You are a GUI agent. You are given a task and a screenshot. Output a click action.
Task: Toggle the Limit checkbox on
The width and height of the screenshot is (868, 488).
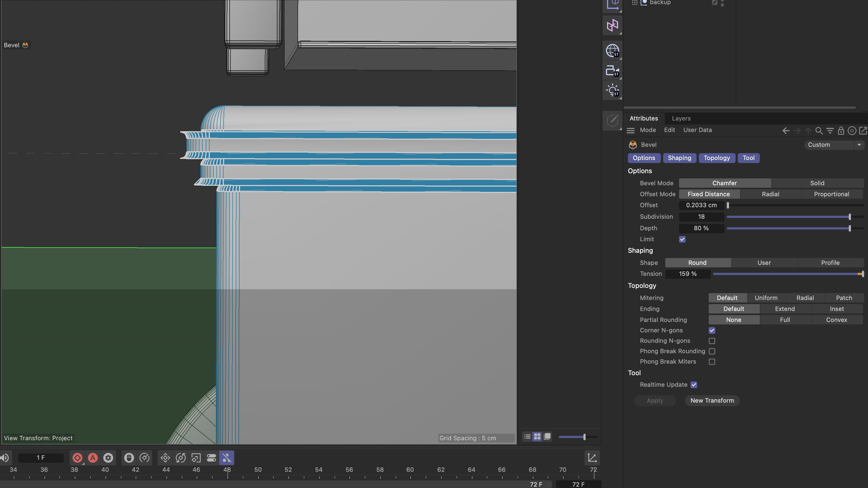[x=682, y=240]
